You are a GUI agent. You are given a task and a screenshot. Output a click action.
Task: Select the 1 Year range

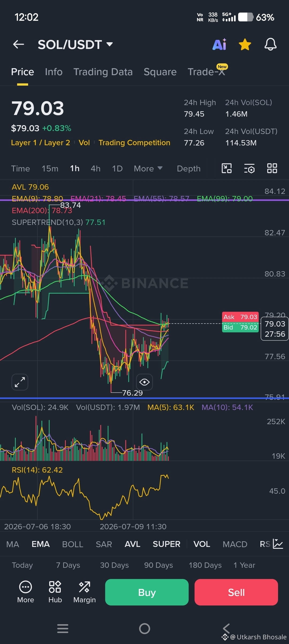(x=244, y=565)
